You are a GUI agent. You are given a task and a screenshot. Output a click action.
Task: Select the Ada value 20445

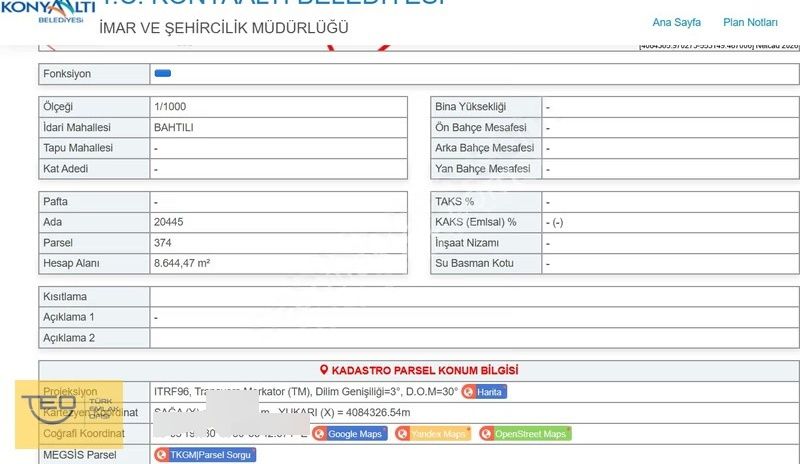click(168, 222)
